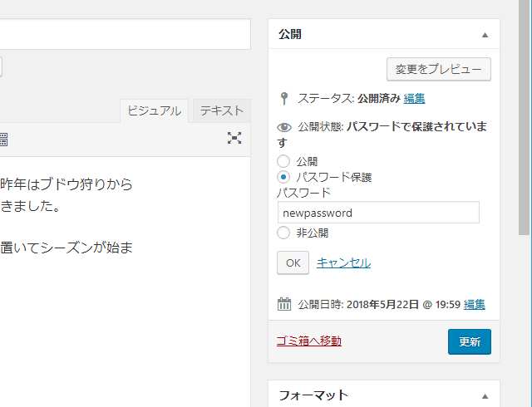
Task: Switch to the テキスト editor tab
Action: coord(221,110)
